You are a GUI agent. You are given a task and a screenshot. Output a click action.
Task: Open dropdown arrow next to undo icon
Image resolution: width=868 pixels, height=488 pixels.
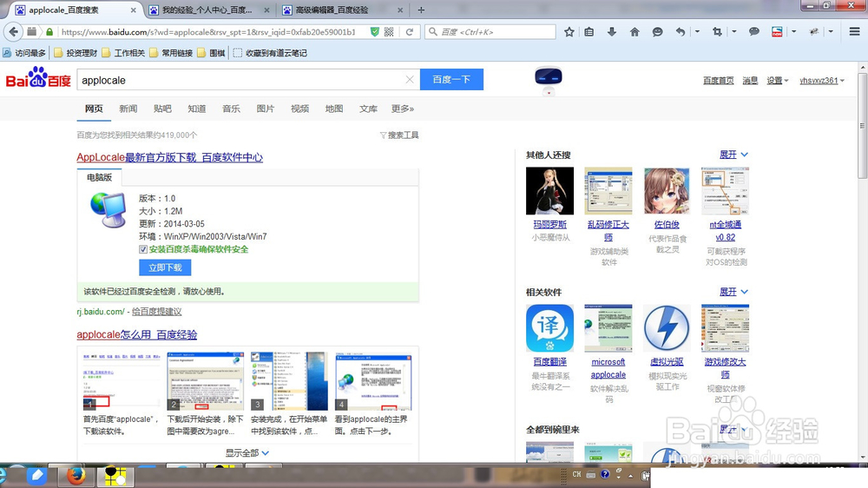pyautogui.click(x=697, y=32)
